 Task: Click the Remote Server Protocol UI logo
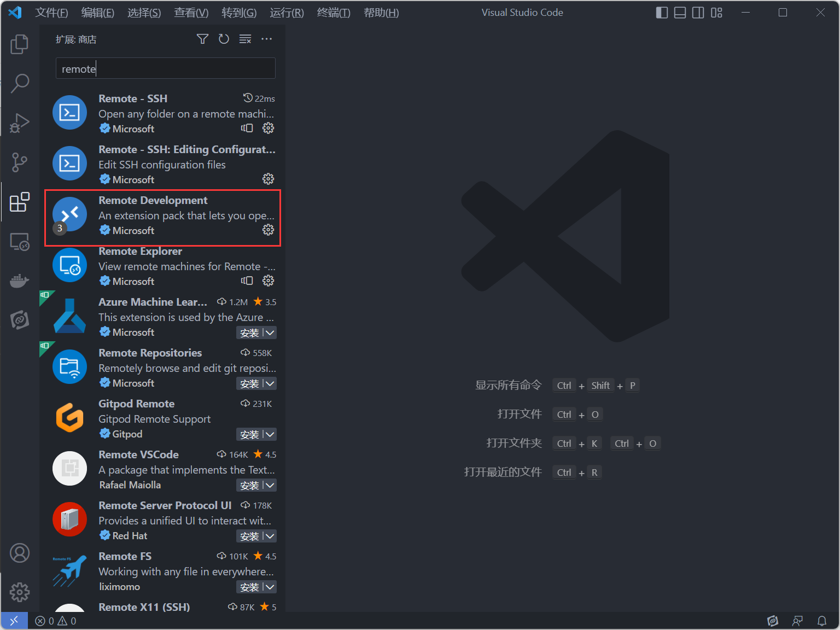click(69, 519)
